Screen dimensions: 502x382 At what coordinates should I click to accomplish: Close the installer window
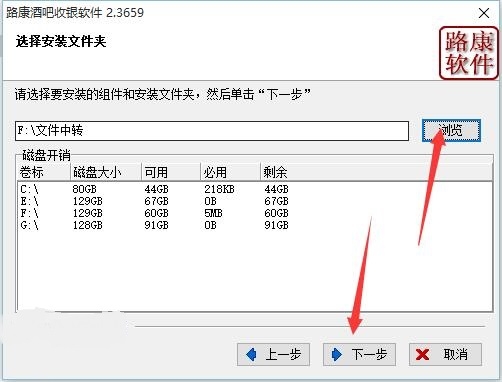coord(484,13)
